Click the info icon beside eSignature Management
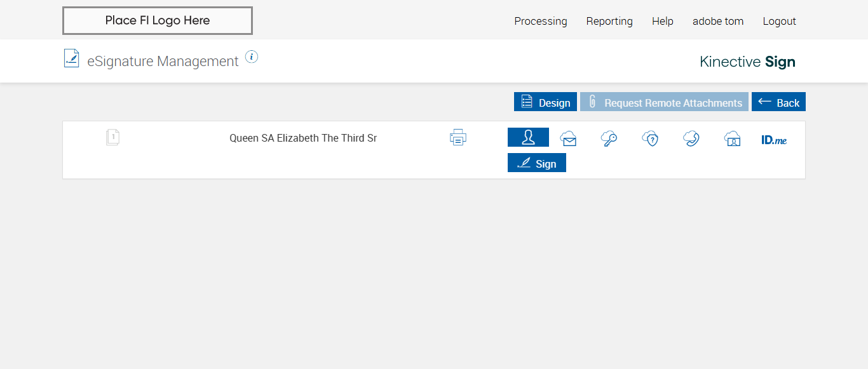The width and height of the screenshot is (868, 369). pos(252,57)
